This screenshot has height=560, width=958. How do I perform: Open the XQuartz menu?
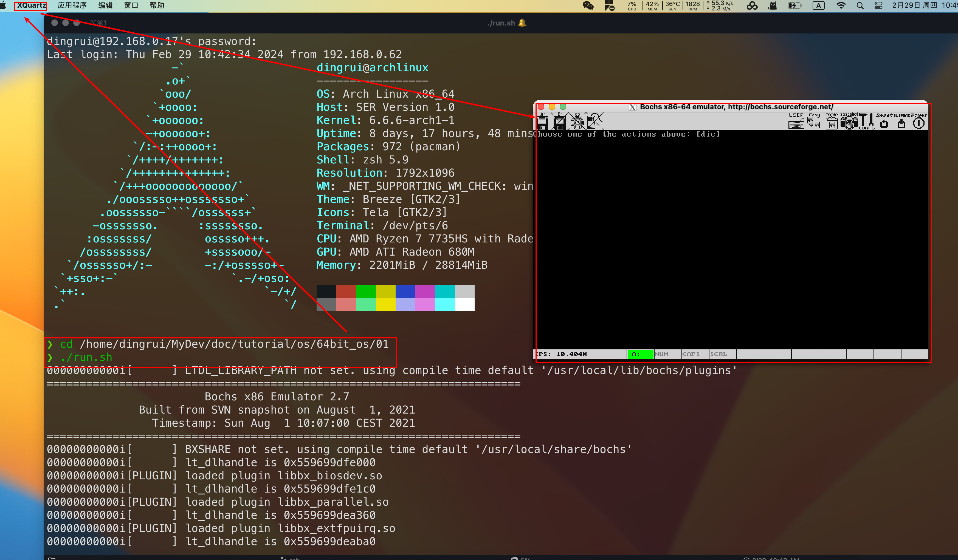(31, 5)
